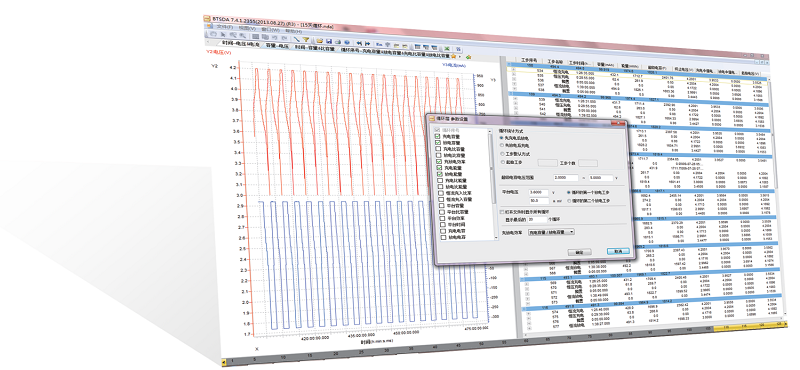The height and width of the screenshot is (370, 800).
Task: Uncheck the 充电容量 checkbox in dialog
Action: click(x=438, y=136)
